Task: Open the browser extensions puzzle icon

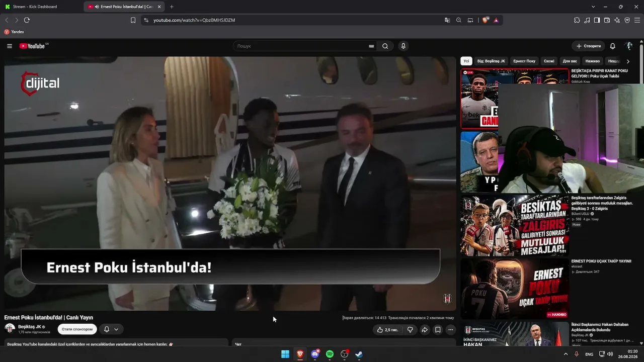Action: [577, 20]
